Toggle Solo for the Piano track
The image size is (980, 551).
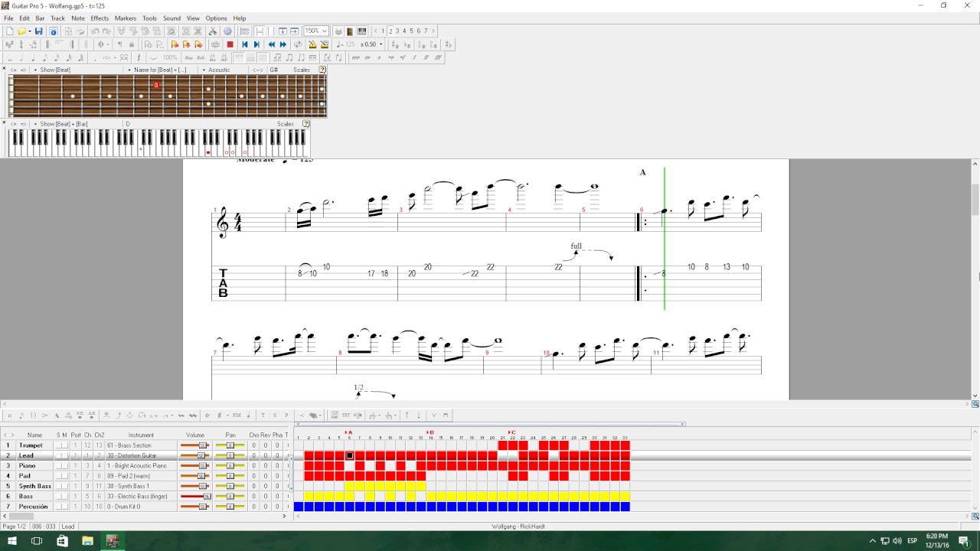tap(59, 465)
